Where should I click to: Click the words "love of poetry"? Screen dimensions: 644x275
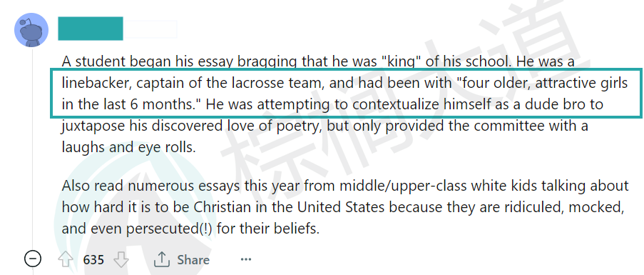tap(275, 126)
